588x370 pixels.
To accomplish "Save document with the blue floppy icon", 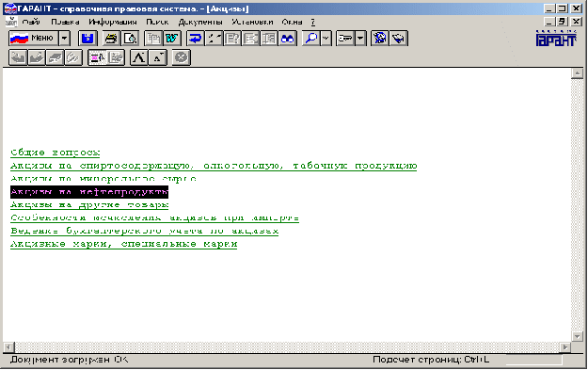I will pos(87,39).
